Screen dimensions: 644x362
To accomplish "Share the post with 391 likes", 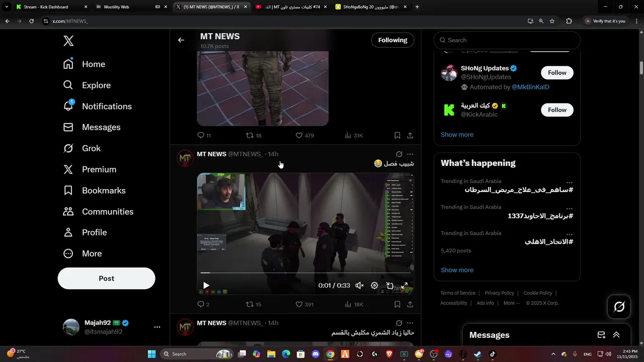I will 410,304.
